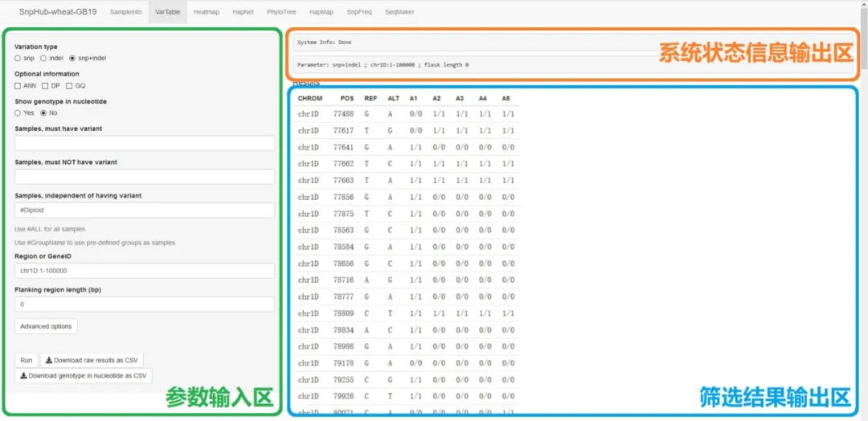Select position cell 77663
The width and height of the screenshot is (868, 421).
[x=343, y=180]
